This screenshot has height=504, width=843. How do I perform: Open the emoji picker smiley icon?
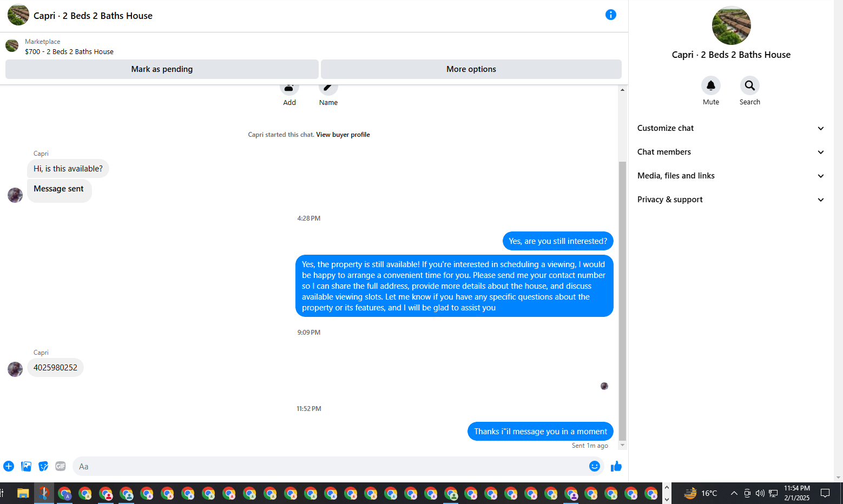[594, 466]
